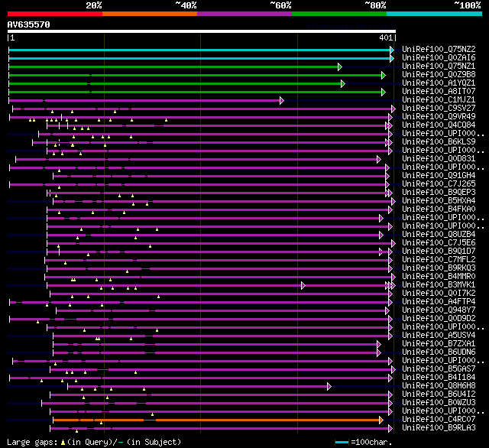
Task: Click the cyan ~100% identity legend segment
Action: point(435,14)
